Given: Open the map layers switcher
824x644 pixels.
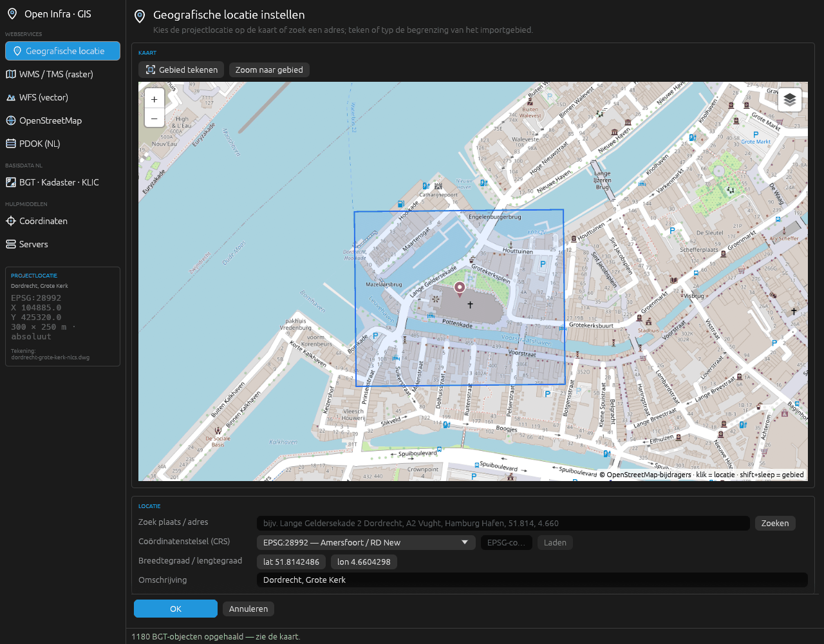Looking at the screenshot, I should (790, 100).
